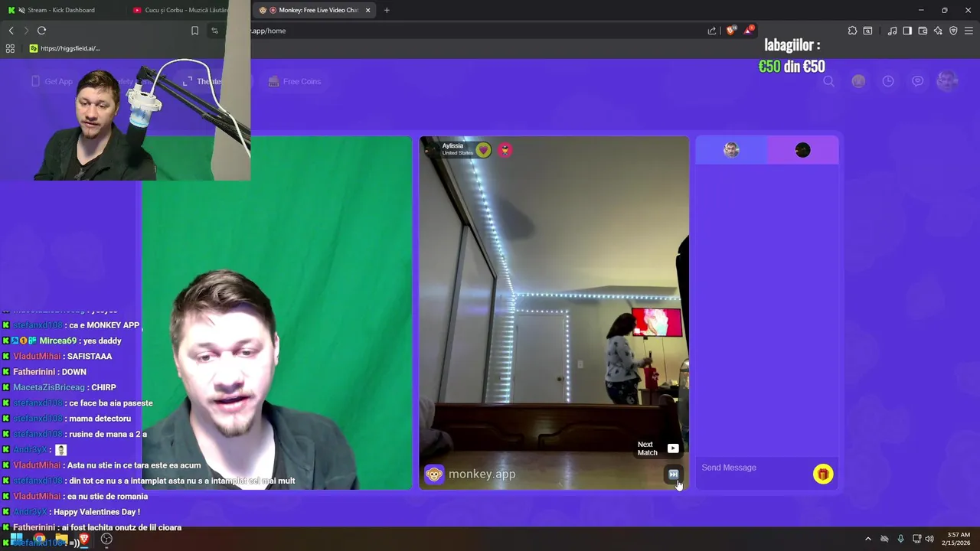Open Windows Start button on taskbar

[16, 539]
